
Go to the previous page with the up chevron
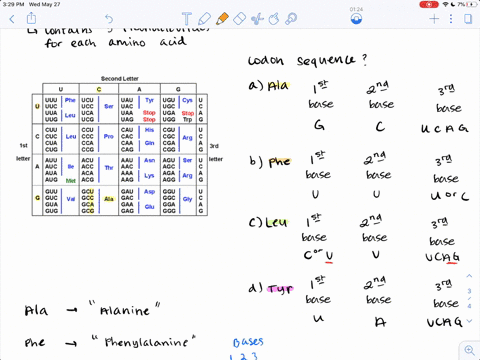pos(469,276)
